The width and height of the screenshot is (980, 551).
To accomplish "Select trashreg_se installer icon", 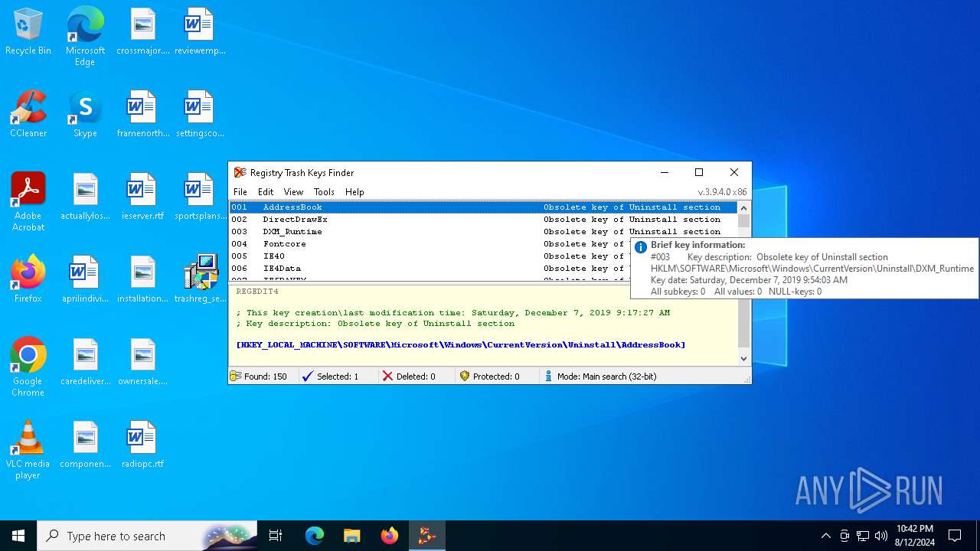I will [x=199, y=280].
